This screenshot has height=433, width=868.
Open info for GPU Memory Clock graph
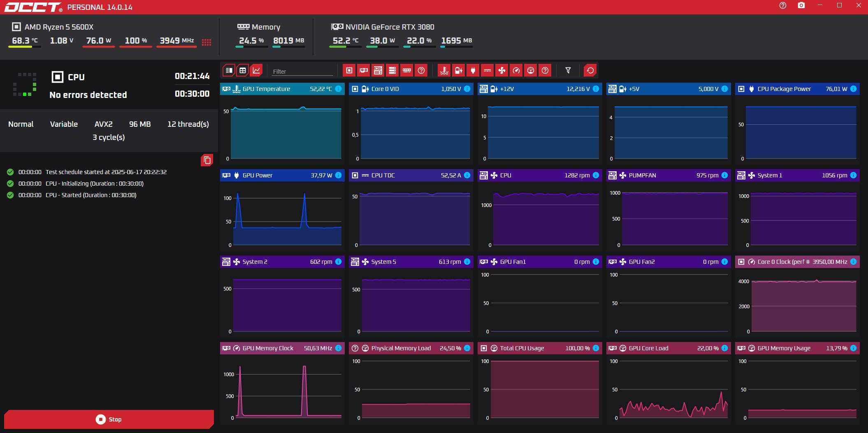point(338,348)
